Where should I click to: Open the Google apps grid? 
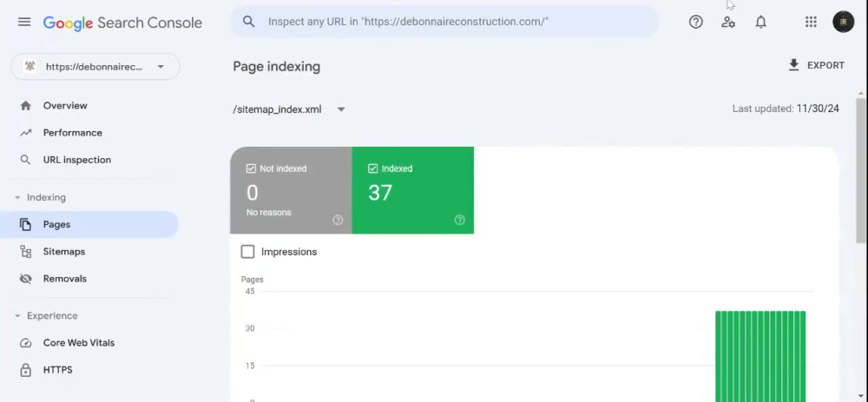tap(811, 22)
